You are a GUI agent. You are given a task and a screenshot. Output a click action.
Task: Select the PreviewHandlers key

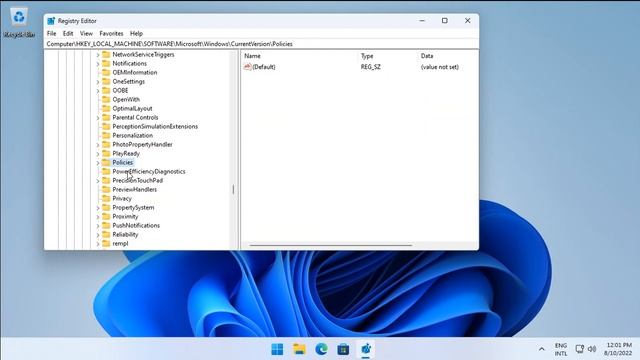(x=134, y=189)
